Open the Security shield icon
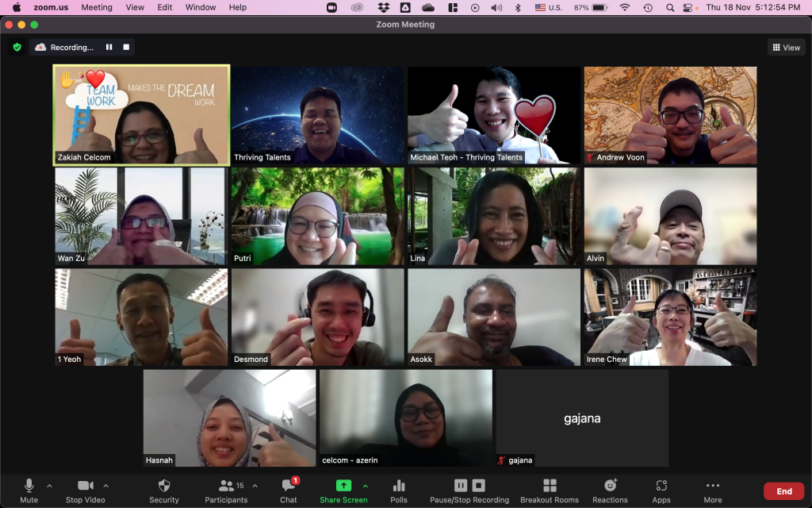This screenshot has height=508, width=812. pos(164,486)
